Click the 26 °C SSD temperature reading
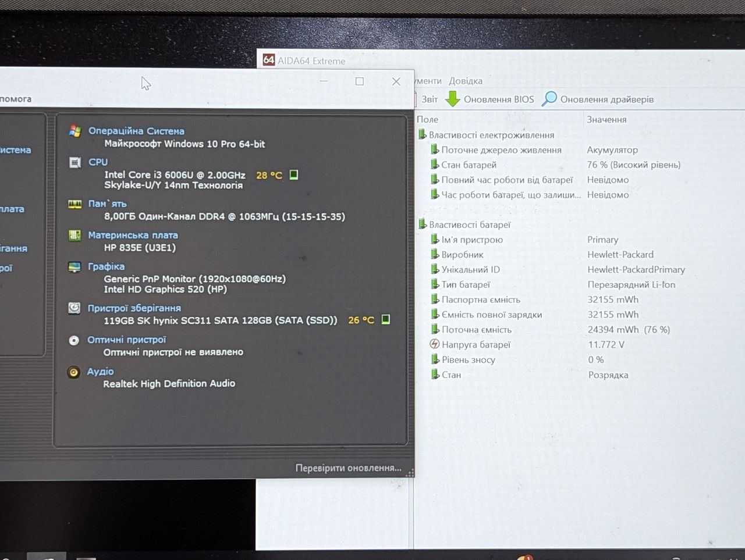This screenshot has height=560, width=745. pyautogui.click(x=361, y=320)
